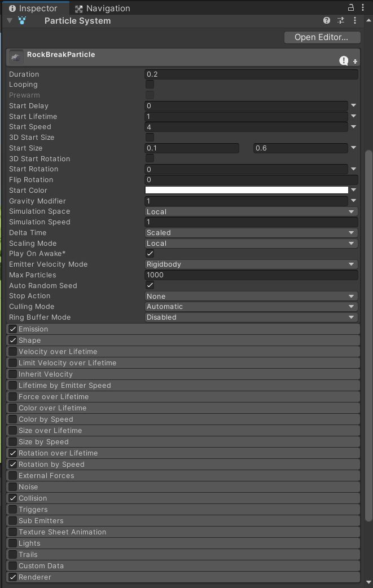Open the Scaling Mode dropdown
This screenshot has width=373, height=588.
(251, 243)
